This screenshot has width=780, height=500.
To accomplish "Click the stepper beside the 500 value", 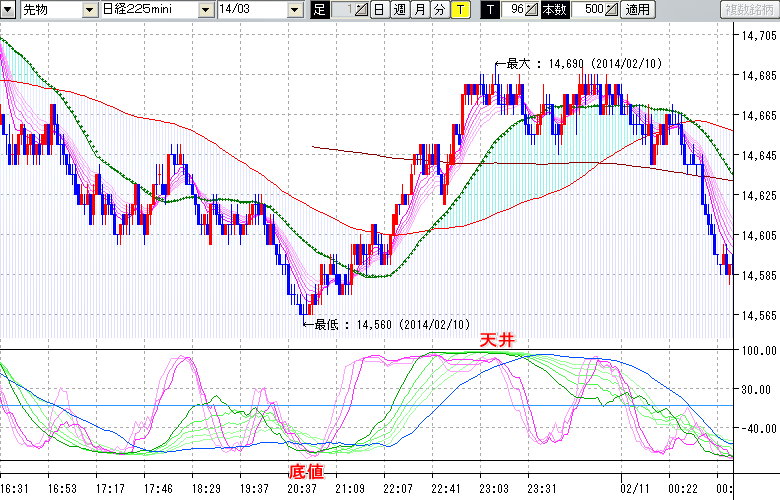I will [611, 9].
